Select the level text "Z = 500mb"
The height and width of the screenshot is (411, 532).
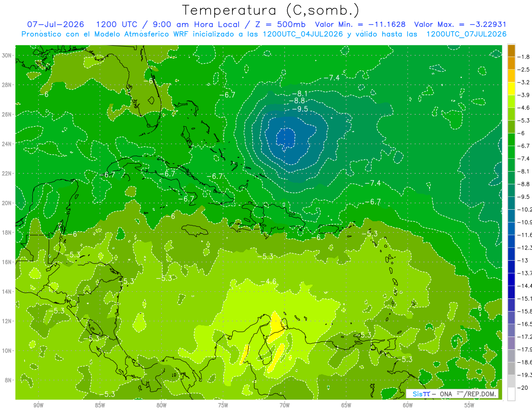[x=281, y=24]
